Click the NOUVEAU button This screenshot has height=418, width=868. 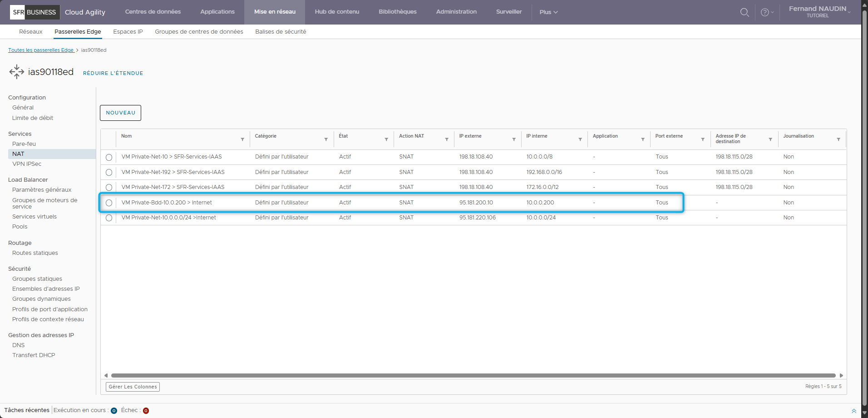click(x=120, y=113)
